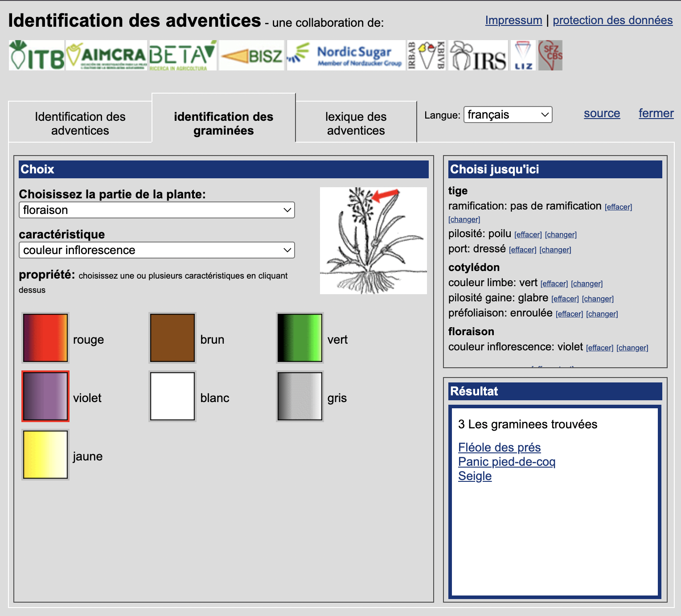
Task: Click the BISZ logo
Action: tap(252, 56)
